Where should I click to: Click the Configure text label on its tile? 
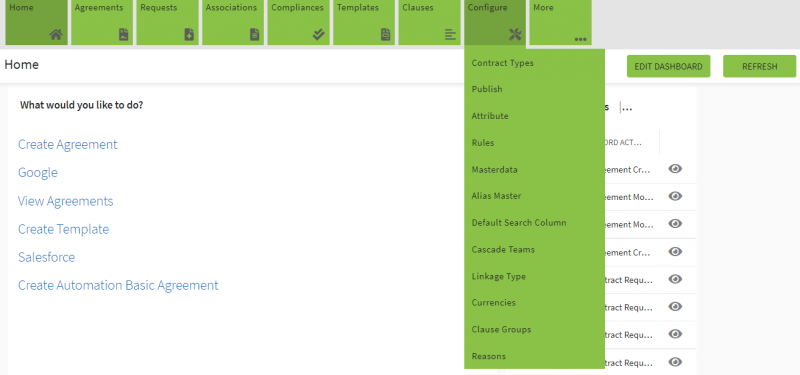click(x=488, y=8)
